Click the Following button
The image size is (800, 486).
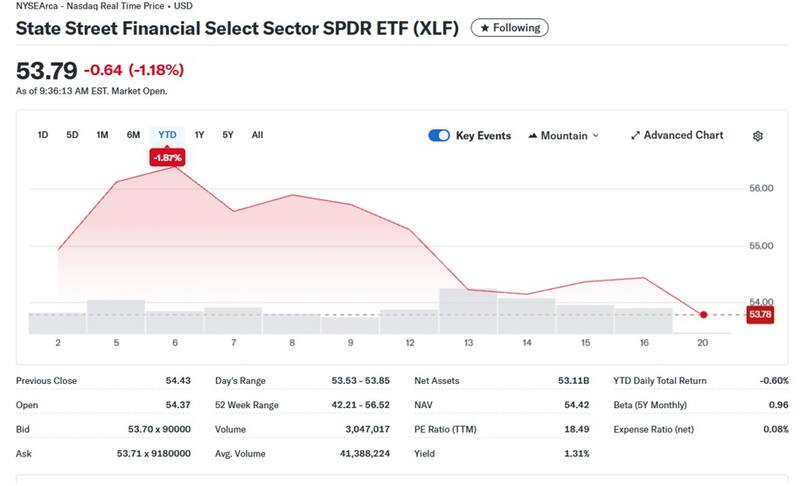tap(509, 28)
